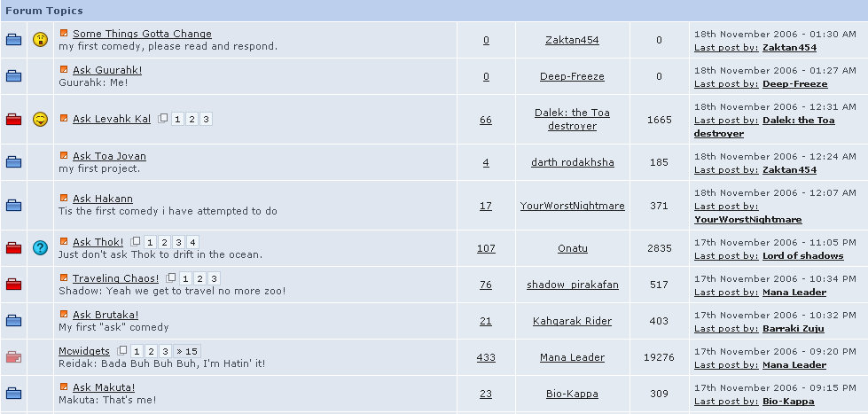Click the faded red folder icon beside "Mcwidgets"
Viewport: 868px width, 414px height.
pos(13,357)
